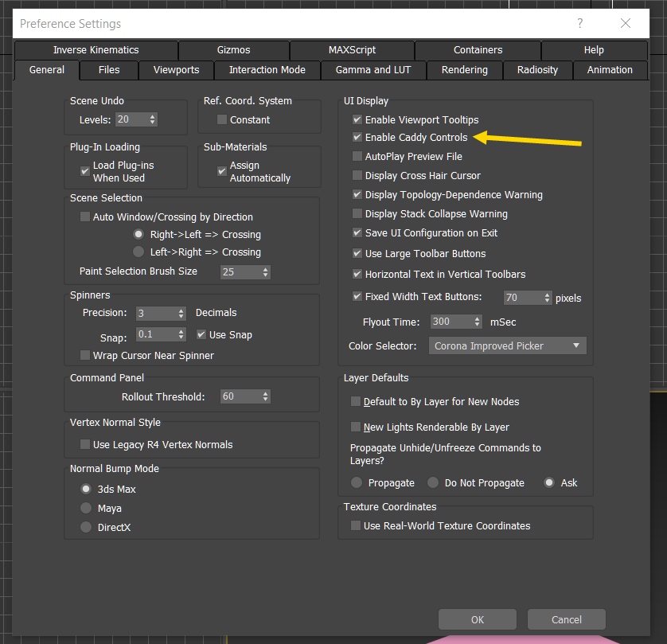This screenshot has height=644, width=667.
Task: Enable Constant reference coordinate system
Action: tap(221, 119)
